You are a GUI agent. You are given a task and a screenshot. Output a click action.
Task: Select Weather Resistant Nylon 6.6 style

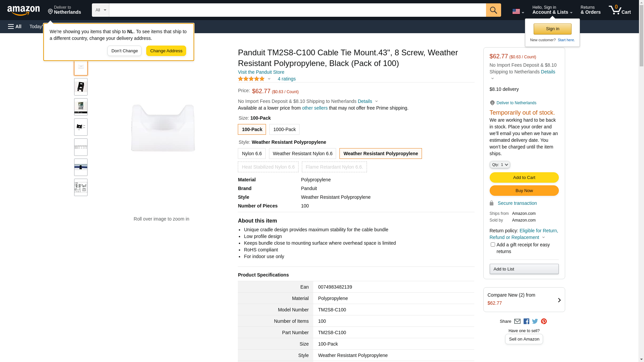(302, 154)
